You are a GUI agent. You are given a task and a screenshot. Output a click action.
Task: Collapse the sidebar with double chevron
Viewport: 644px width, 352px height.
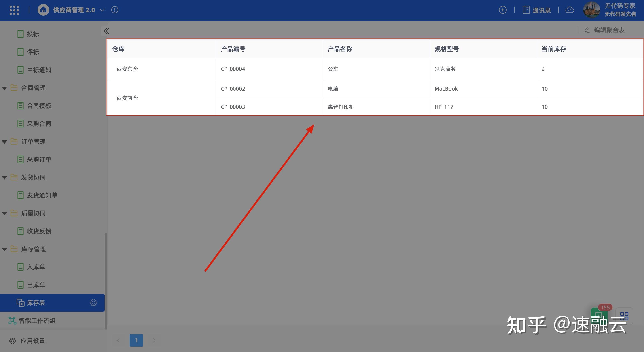coord(106,31)
